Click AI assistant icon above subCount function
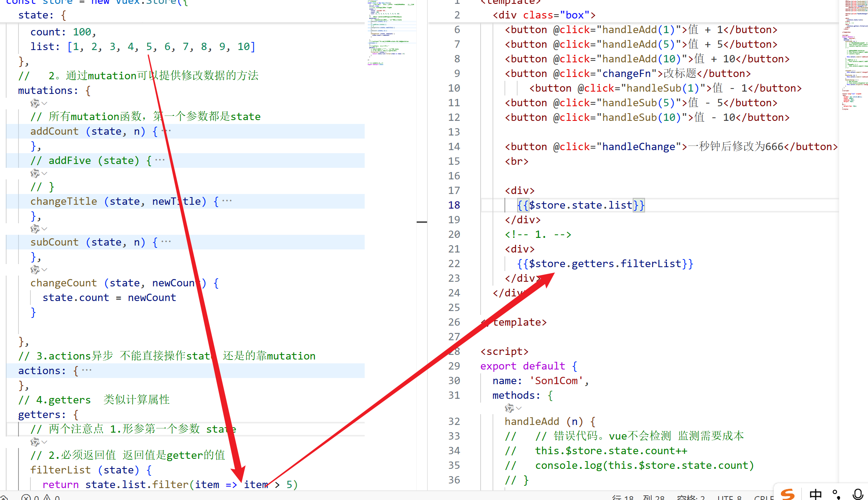The height and width of the screenshot is (500, 868). tap(35, 229)
